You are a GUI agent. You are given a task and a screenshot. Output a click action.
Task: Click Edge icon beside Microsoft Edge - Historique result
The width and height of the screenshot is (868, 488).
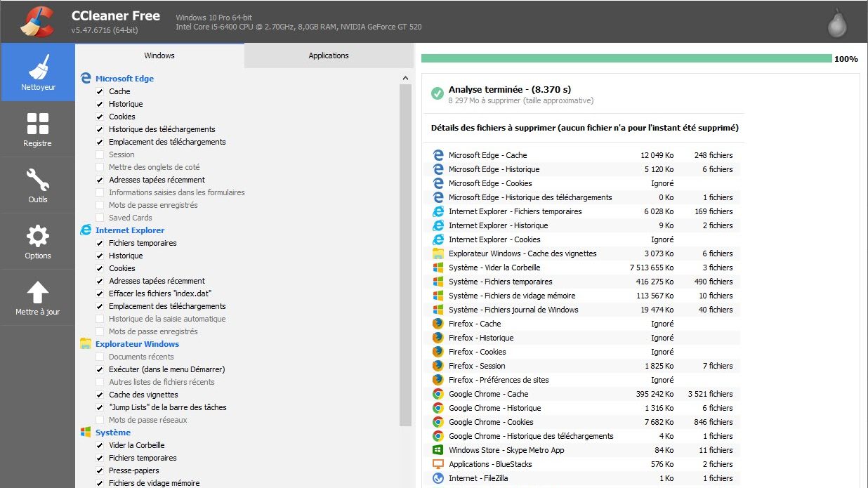coord(438,169)
